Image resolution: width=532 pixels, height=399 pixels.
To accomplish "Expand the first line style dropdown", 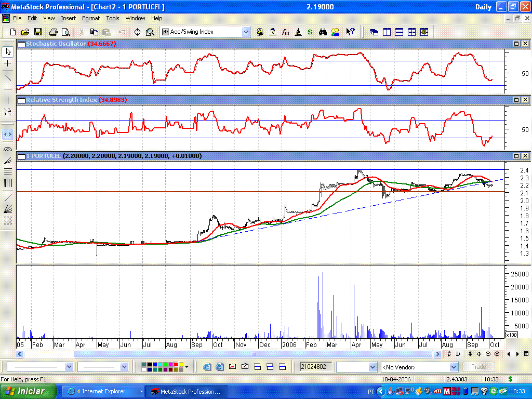I will [x=70, y=367].
